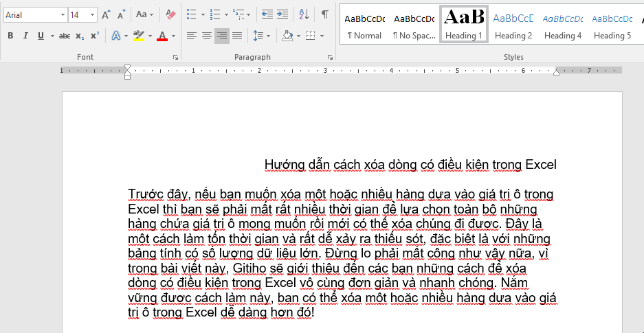Open the Paragraph dialog launcher
644x333 pixels.
click(x=329, y=58)
